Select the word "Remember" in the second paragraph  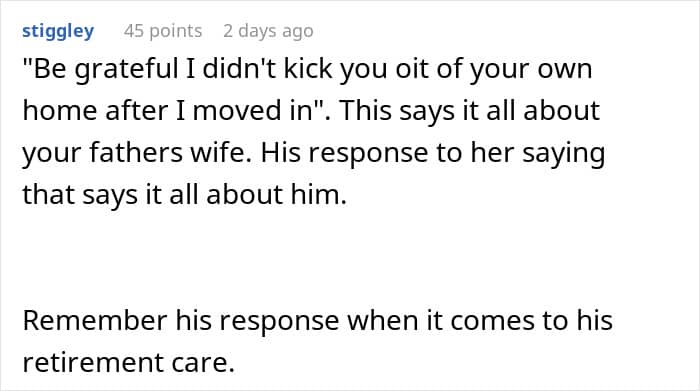tap(95, 320)
